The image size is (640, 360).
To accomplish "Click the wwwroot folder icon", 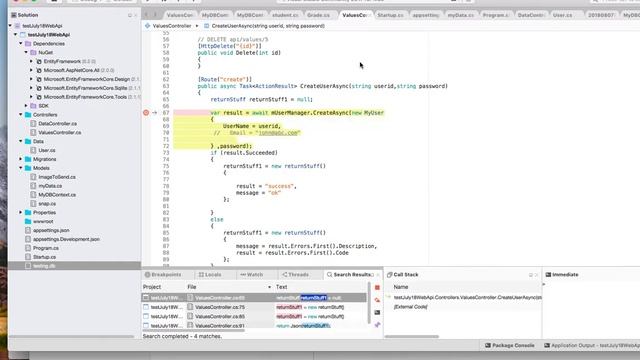I will tap(28, 221).
